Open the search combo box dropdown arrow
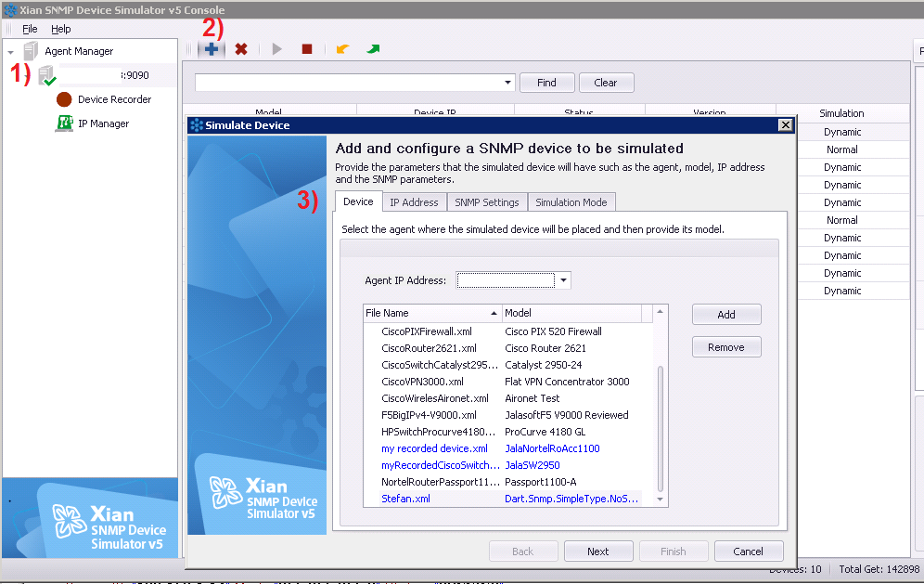Viewport: 924px width, 584px height. click(508, 83)
